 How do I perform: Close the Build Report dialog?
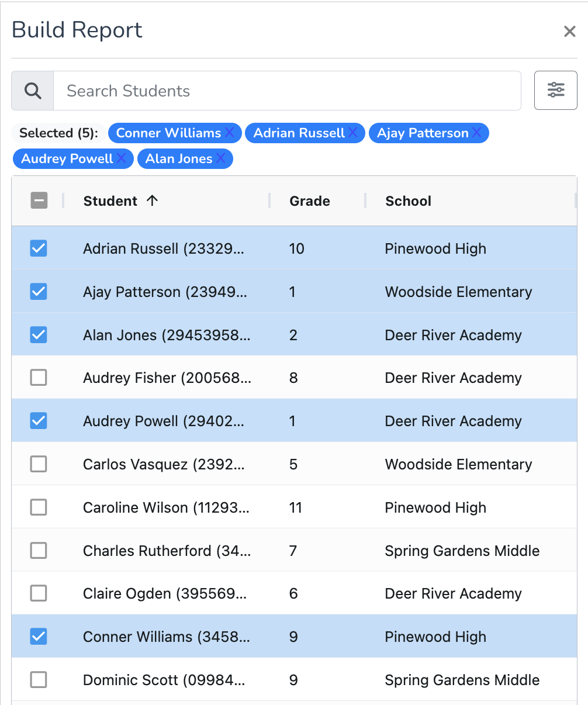pyautogui.click(x=569, y=31)
